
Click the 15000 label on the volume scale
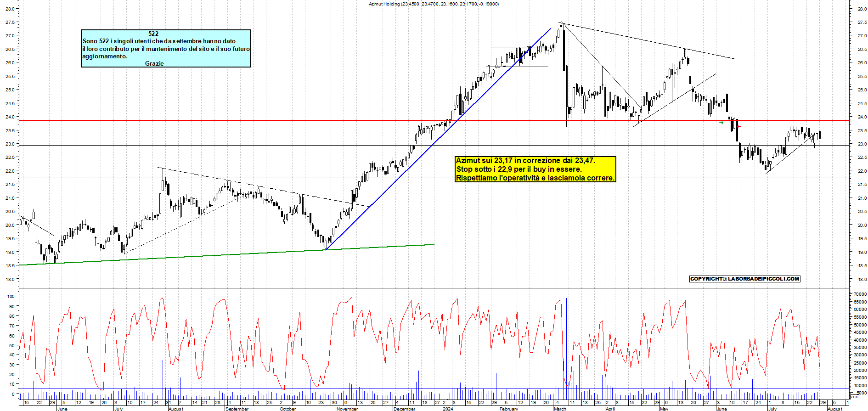pos(860,378)
